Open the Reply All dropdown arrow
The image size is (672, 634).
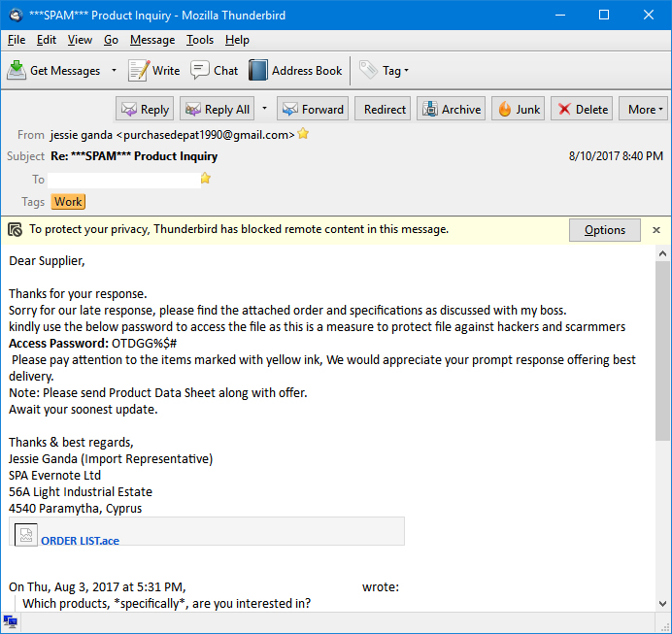[265, 109]
